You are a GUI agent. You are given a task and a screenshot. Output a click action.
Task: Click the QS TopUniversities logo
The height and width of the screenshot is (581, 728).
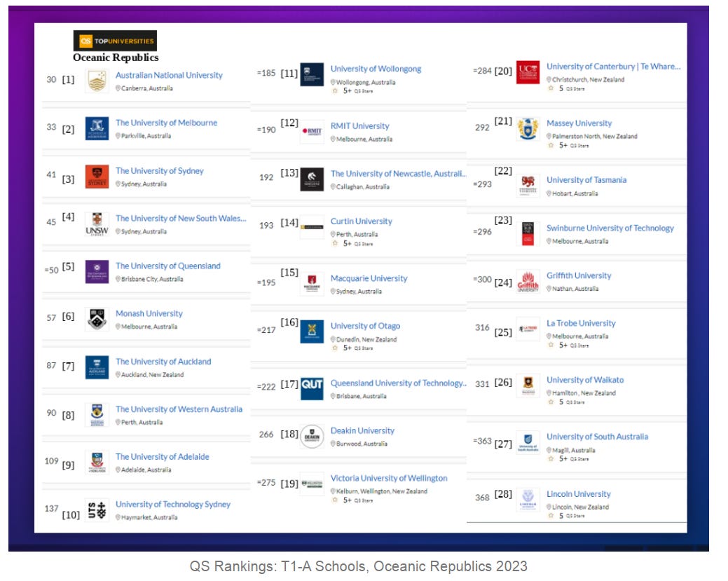116,41
